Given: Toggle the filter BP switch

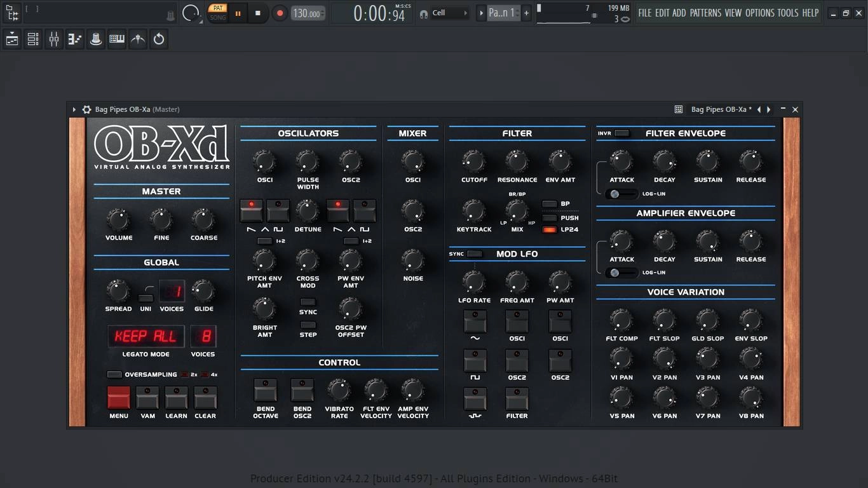Looking at the screenshot, I should 549,204.
